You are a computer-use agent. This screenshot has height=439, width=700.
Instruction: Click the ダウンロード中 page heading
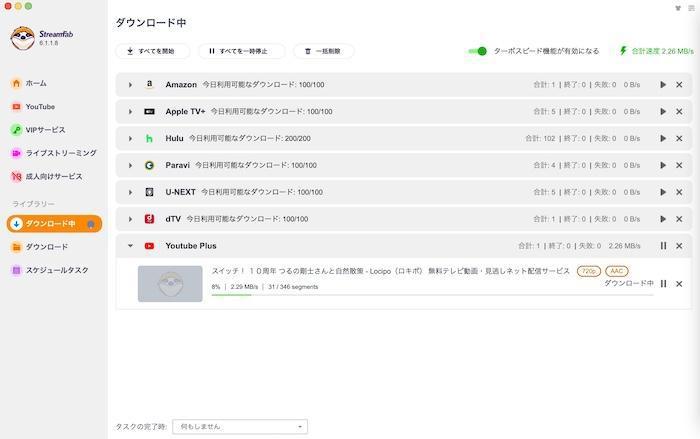[x=151, y=23]
